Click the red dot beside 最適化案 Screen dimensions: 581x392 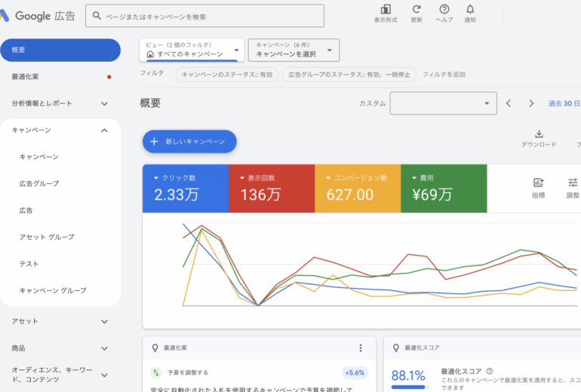(x=109, y=77)
